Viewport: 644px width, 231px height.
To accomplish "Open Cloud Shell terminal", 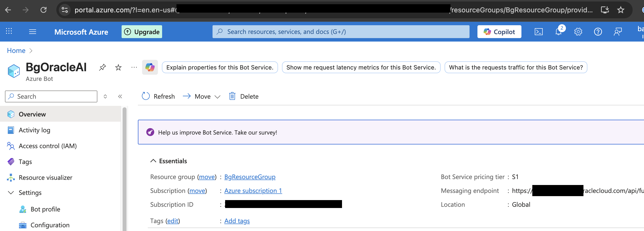I will 539,32.
